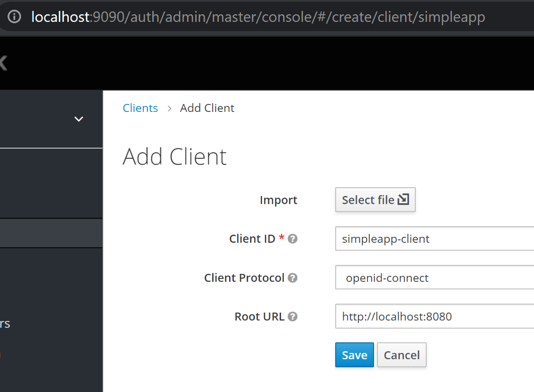
Task: Select the Add Client breadcrumb item
Action: (207, 108)
